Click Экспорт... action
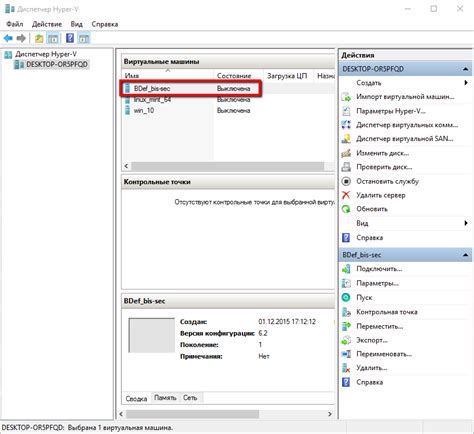474x434 pixels. [372, 340]
